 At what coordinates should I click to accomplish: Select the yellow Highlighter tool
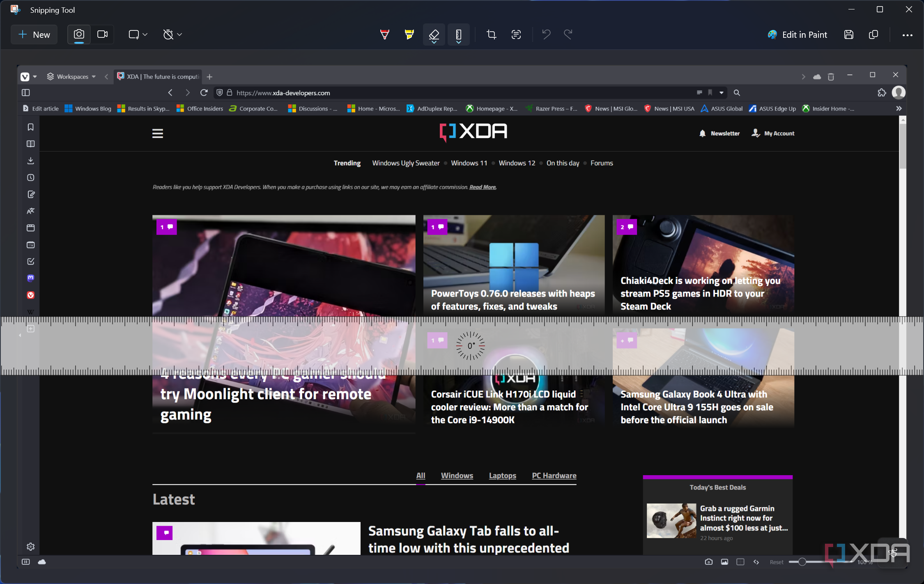pos(409,34)
